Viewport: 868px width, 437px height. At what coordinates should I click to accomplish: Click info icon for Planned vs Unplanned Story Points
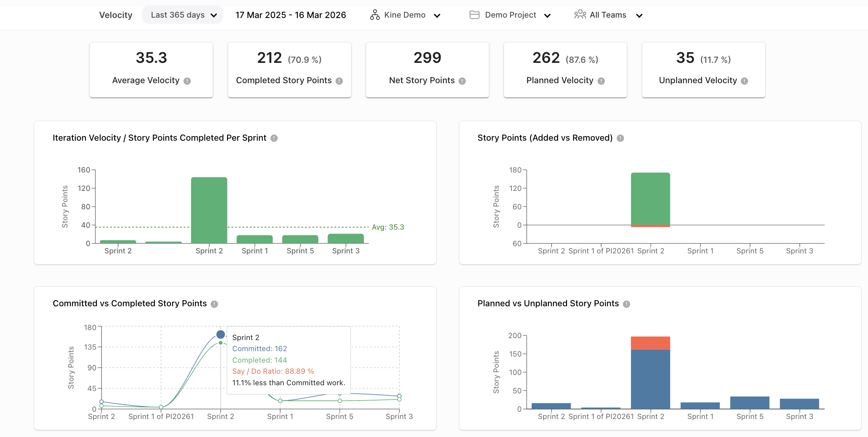click(627, 304)
